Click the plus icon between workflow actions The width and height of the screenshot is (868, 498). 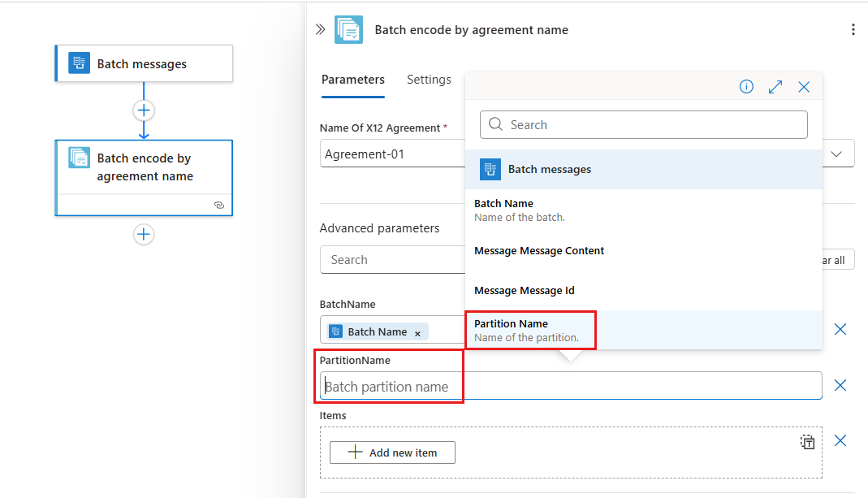pos(144,110)
